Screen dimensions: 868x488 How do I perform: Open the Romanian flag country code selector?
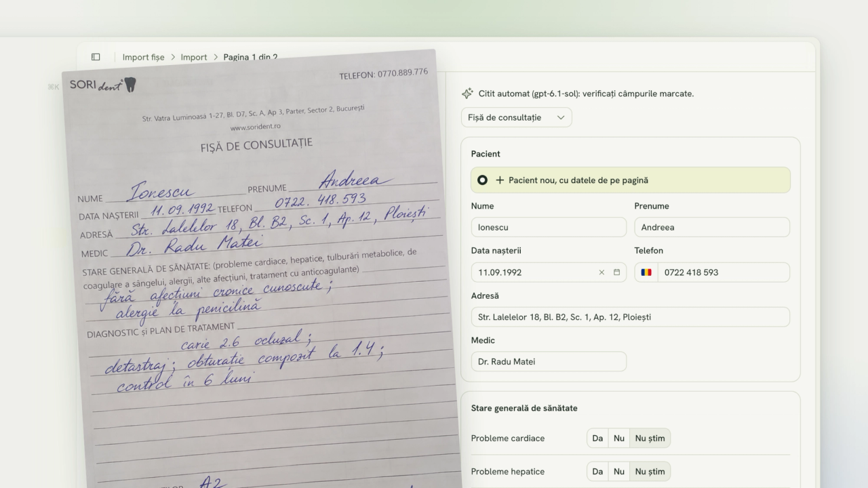coord(646,272)
